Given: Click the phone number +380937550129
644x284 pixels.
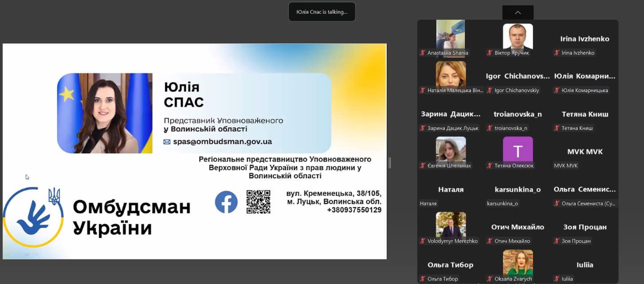Looking at the screenshot, I should coord(354,210).
